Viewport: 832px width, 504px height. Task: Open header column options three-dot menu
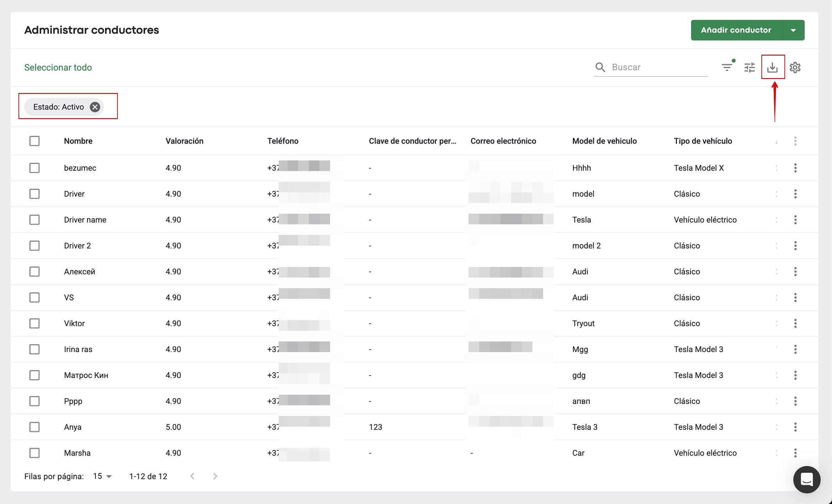795,141
